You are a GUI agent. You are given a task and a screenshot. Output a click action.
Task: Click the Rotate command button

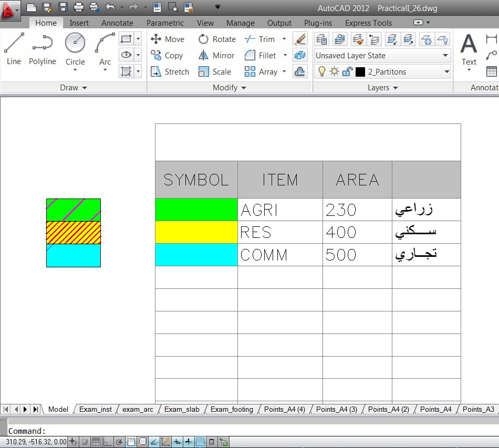[x=217, y=39]
